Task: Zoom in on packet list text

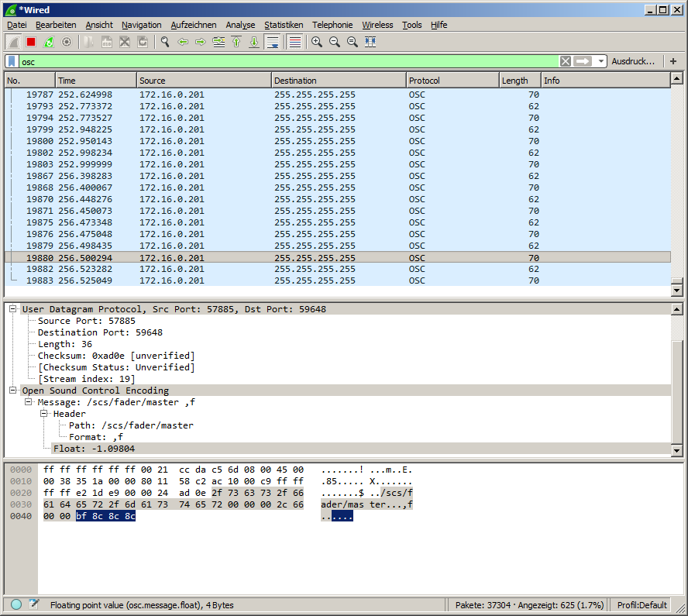Action: tap(317, 42)
